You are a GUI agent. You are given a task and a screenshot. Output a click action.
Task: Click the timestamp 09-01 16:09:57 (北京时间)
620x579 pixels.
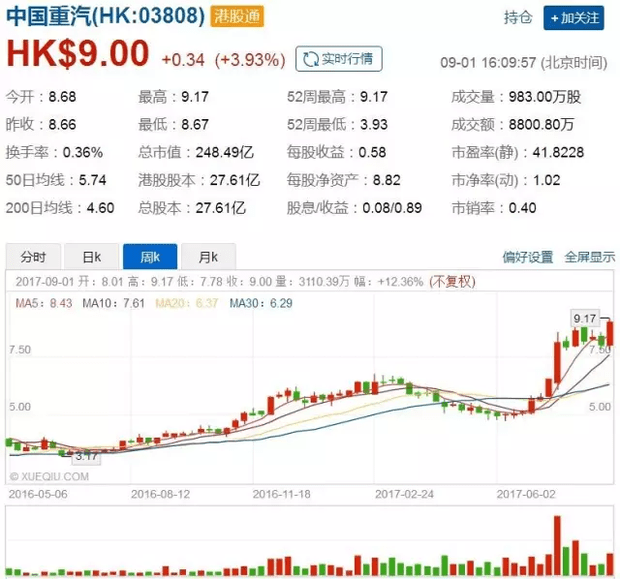coord(524,62)
